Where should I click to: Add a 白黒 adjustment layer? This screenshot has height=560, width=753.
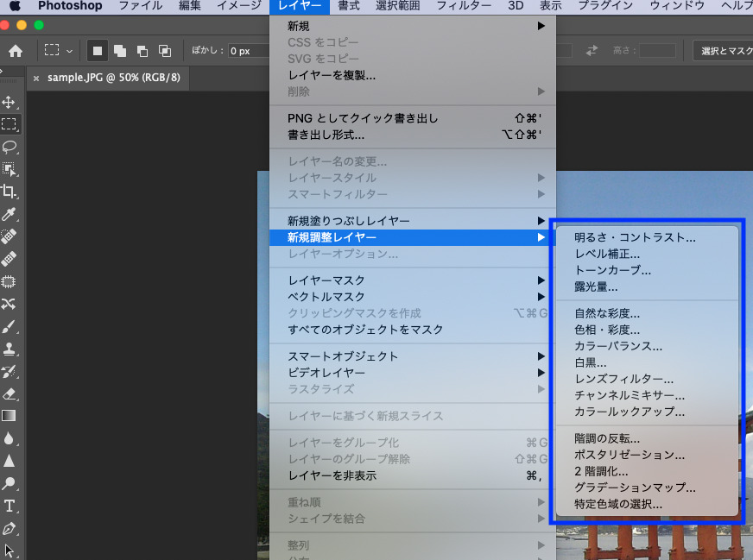point(647,362)
